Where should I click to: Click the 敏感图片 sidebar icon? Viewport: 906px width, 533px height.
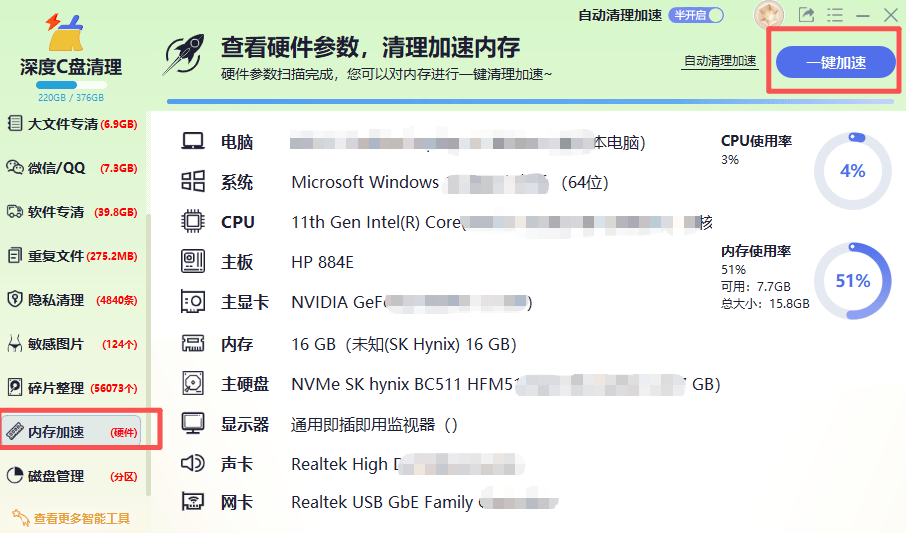14,343
